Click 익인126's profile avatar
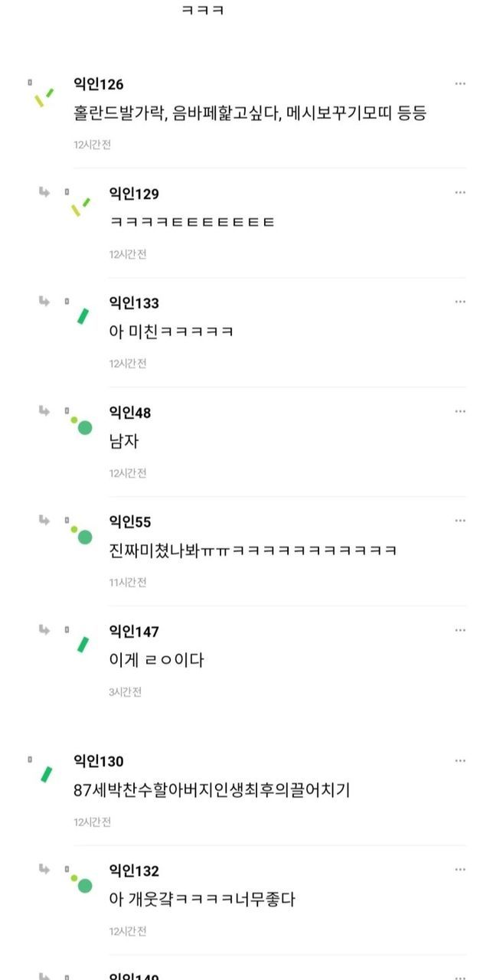The width and height of the screenshot is (490, 980). [x=44, y=97]
